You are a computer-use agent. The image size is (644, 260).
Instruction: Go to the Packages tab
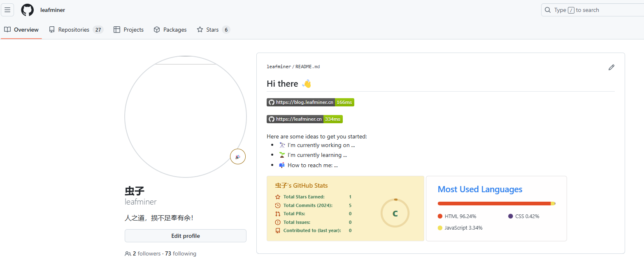pos(170,30)
